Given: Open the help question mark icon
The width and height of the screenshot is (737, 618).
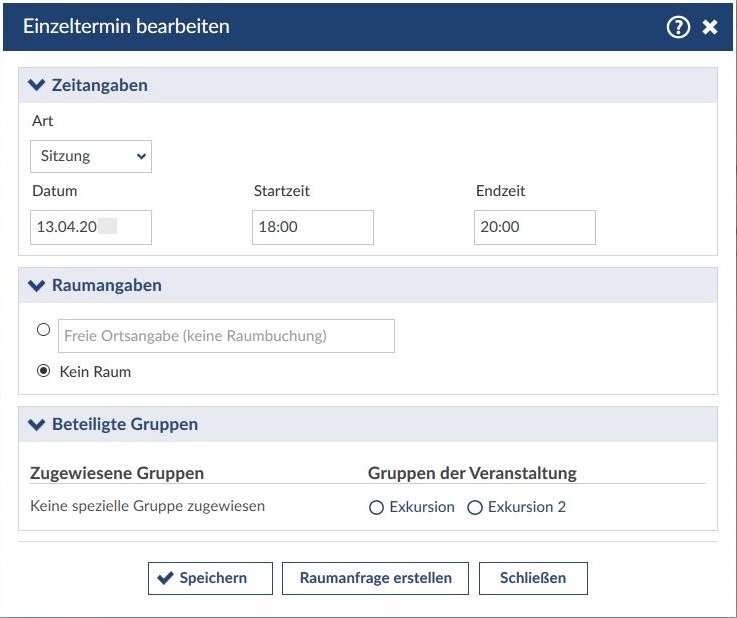Looking at the screenshot, I should click(678, 27).
